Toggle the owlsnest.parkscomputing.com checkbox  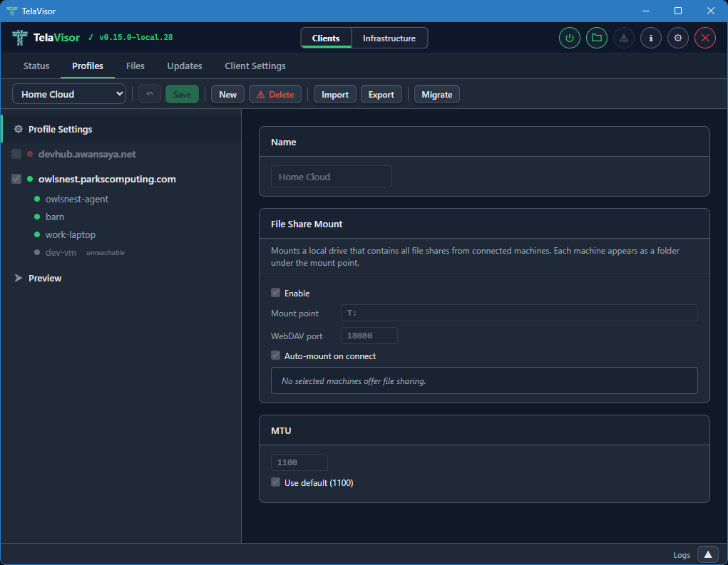click(16, 179)
